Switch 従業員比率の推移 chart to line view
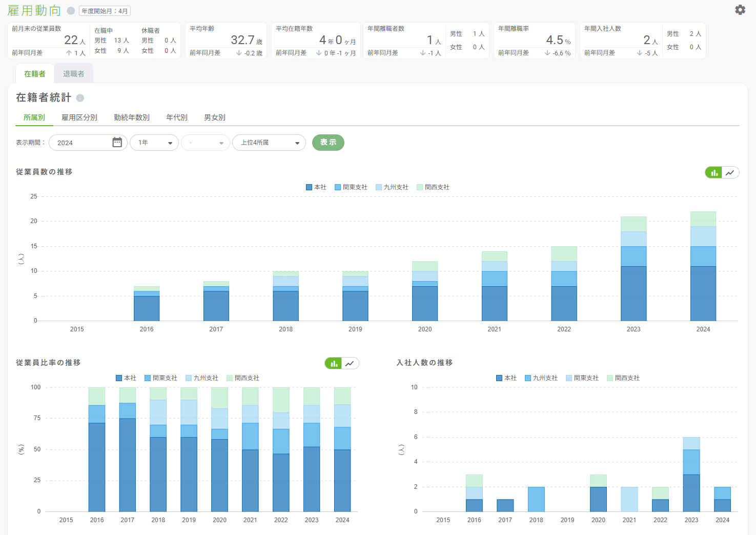Viewport: 756px width, 535px height. coord(350,364)
